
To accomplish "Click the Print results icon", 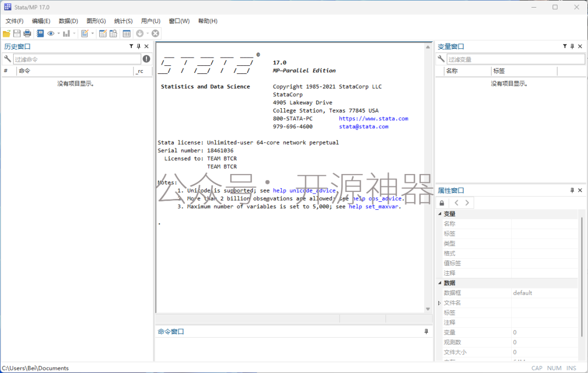I will click(x=27, y=34).
